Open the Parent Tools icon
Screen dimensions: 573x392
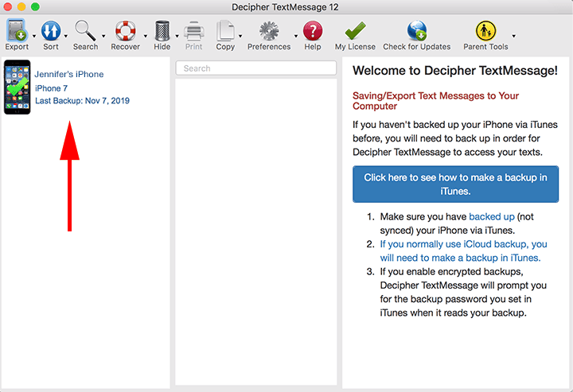point(485,31)
